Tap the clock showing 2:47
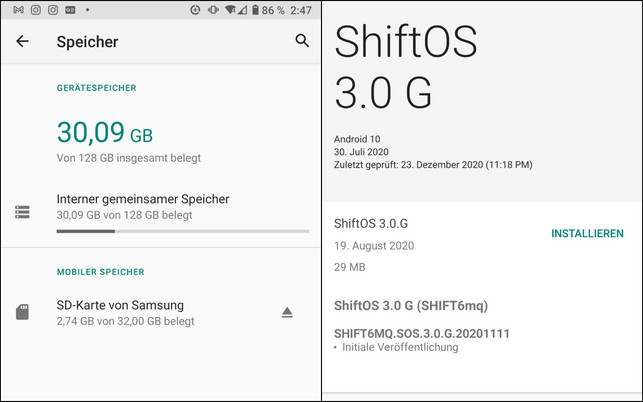Image resolution: width=643 pixels, height=402 pixels. (301, 10)
